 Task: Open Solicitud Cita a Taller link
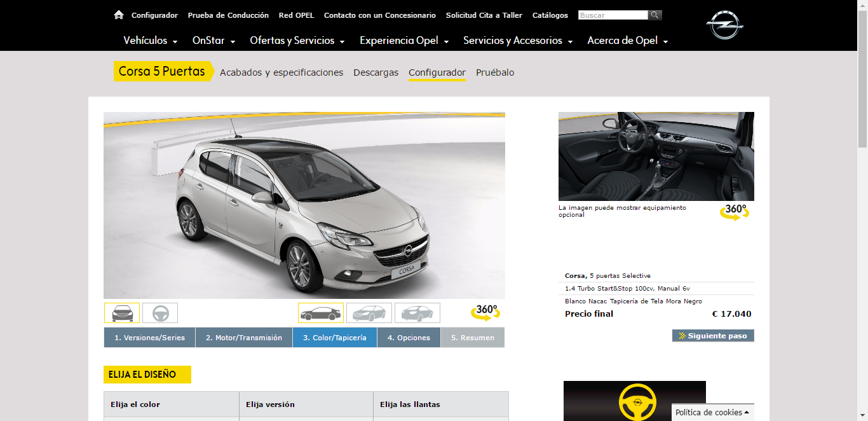[484, 15]
